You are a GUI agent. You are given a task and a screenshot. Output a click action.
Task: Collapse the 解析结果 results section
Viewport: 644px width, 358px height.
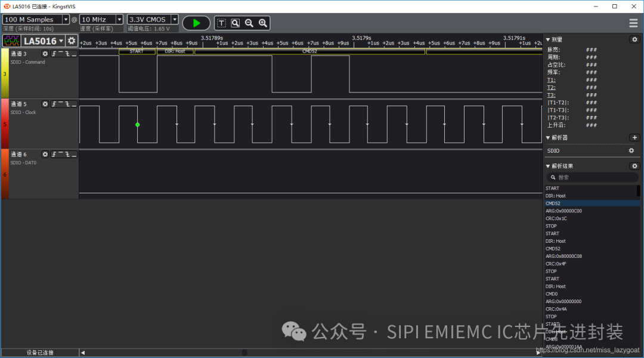[548, 166]
